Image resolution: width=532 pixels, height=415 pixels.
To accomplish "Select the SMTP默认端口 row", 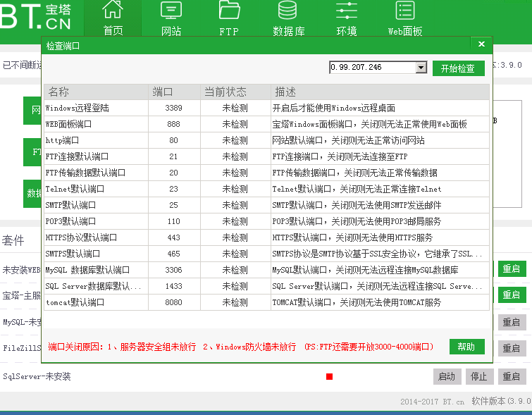I will (266, 205).
